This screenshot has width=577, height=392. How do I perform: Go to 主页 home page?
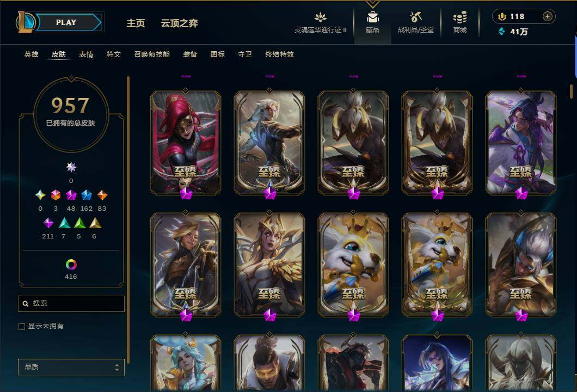pos(136,23)
